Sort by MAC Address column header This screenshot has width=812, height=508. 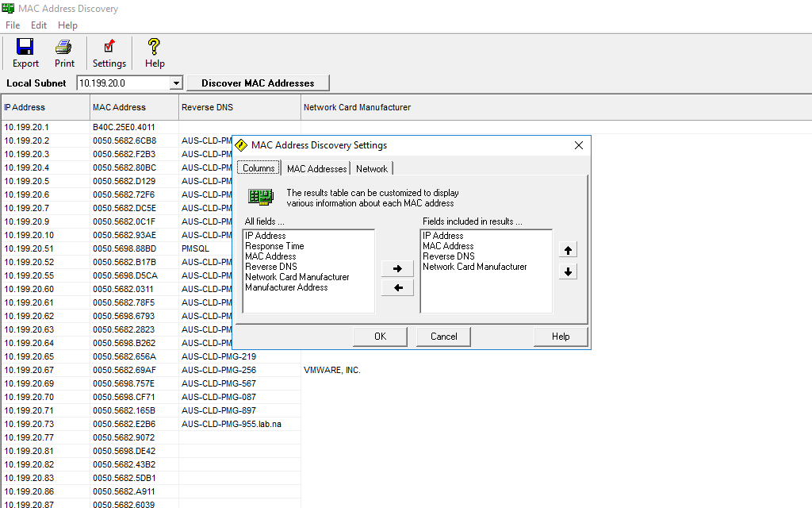tap(134, 107)
